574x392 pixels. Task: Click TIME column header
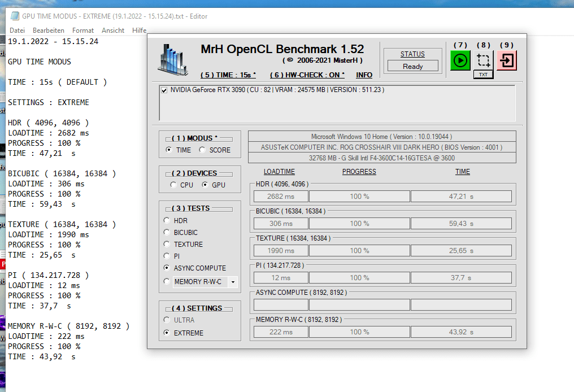point(463,172)
